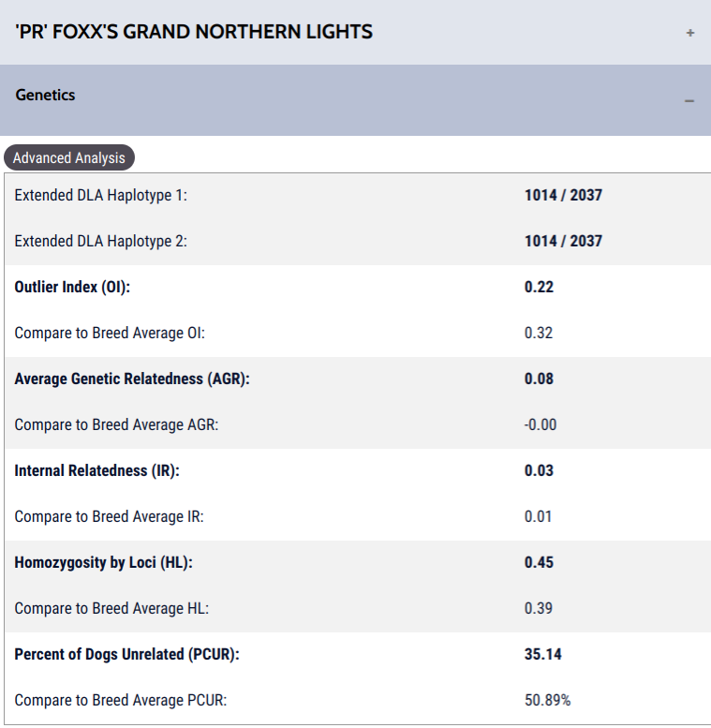This screenshot has height=728, width=711.
Task: Click breed average IR value 0.01
Action: coord(538,517)
